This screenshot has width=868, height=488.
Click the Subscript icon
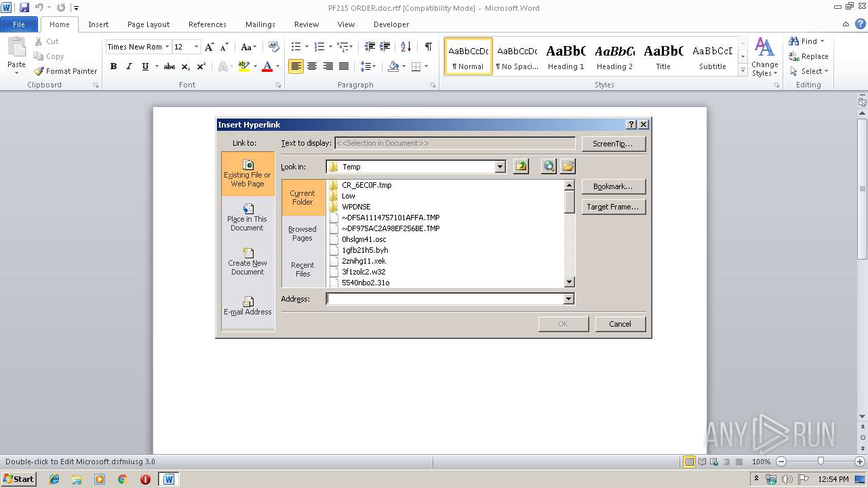tap(186, 66)
